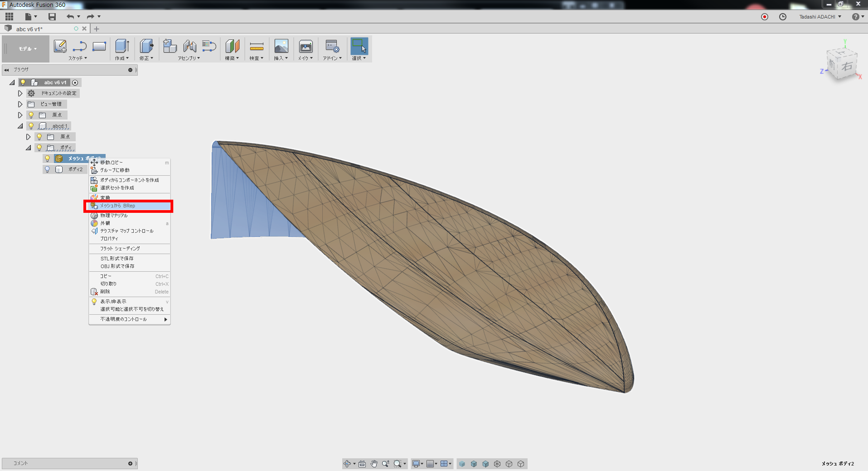Open the Job Status clock icon
868x471 pixels.
tap(783, 17)
